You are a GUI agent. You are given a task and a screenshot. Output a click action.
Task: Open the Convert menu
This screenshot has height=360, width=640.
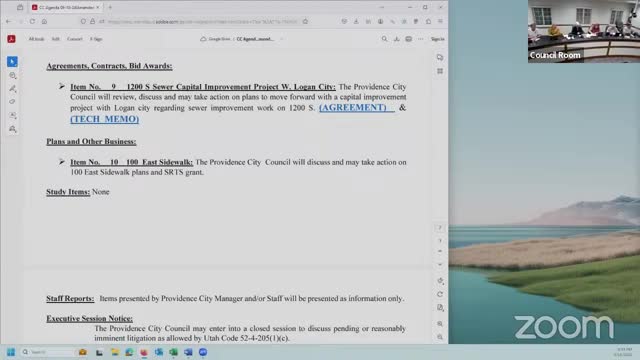tap(75, 39)
